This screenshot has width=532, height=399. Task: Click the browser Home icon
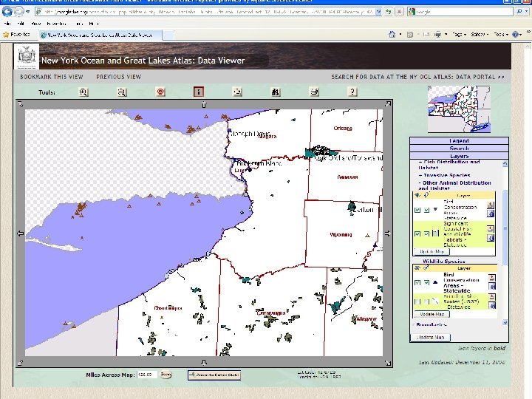coord(392,34)
